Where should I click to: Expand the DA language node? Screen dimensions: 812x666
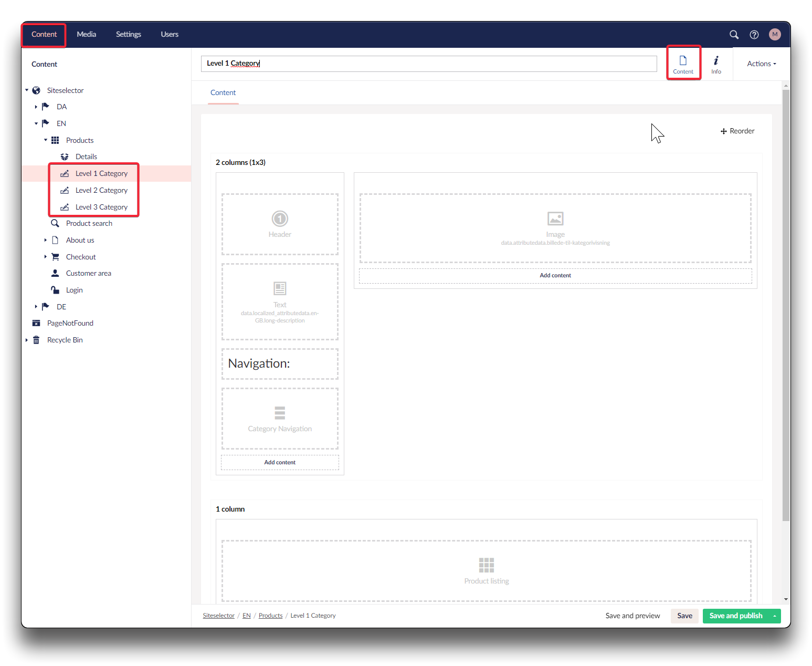[36, 107]
